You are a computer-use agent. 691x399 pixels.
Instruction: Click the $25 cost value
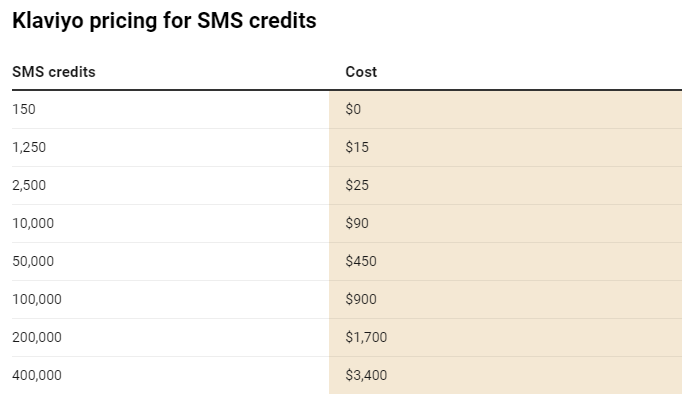point(357,185)
